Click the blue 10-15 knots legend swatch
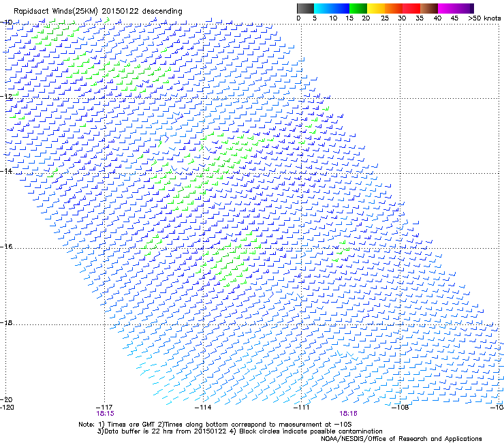Viewport: 504px width, 443px height. 340,8
